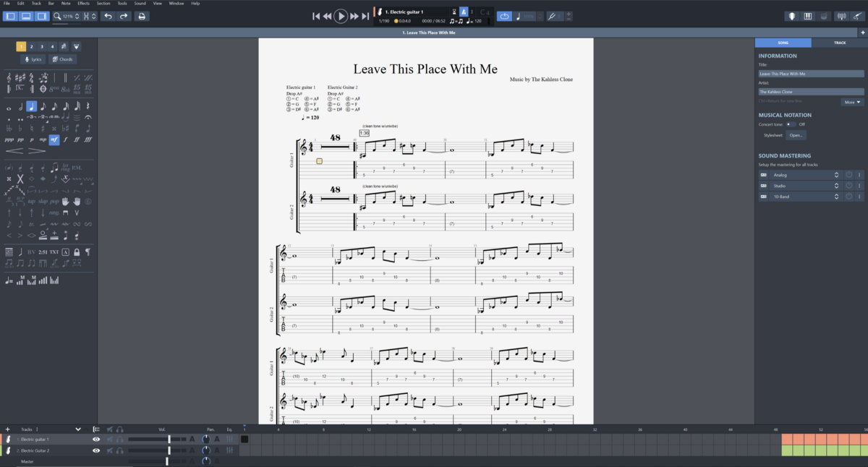Click the mezzo-forte (mf) dynamic icon
Viewport: 868px width, 467px height.
[x=54, y=140]
